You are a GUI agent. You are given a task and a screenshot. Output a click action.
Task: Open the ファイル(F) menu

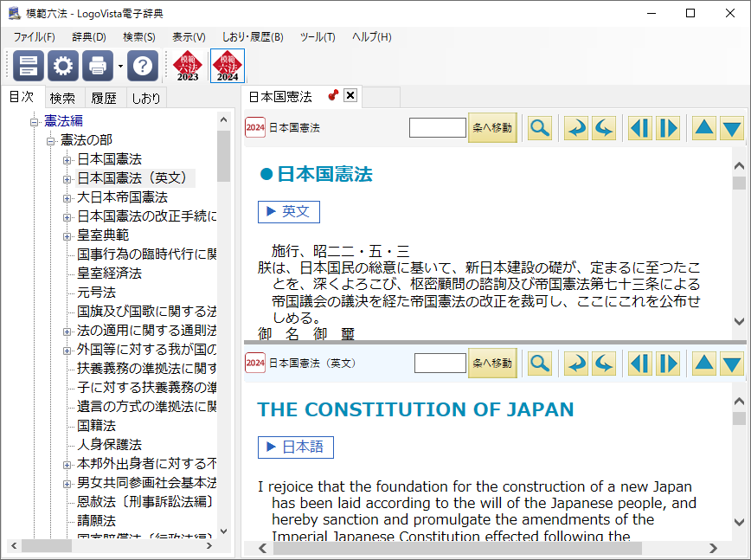(x=34, y=37)
